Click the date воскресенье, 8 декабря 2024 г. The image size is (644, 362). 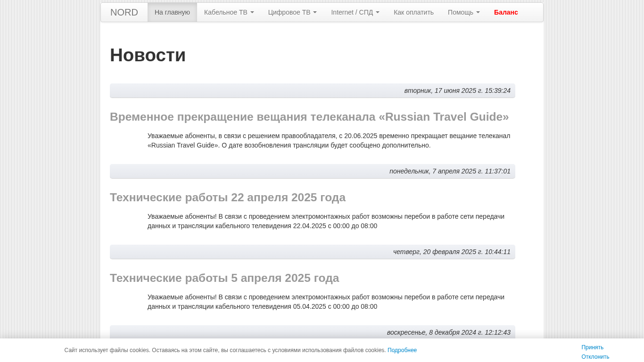pos(449,332)
